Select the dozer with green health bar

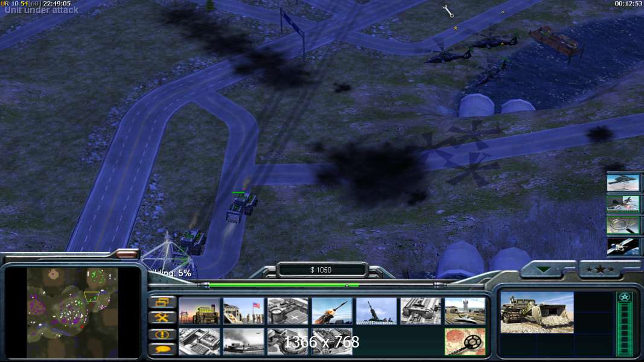241,208
